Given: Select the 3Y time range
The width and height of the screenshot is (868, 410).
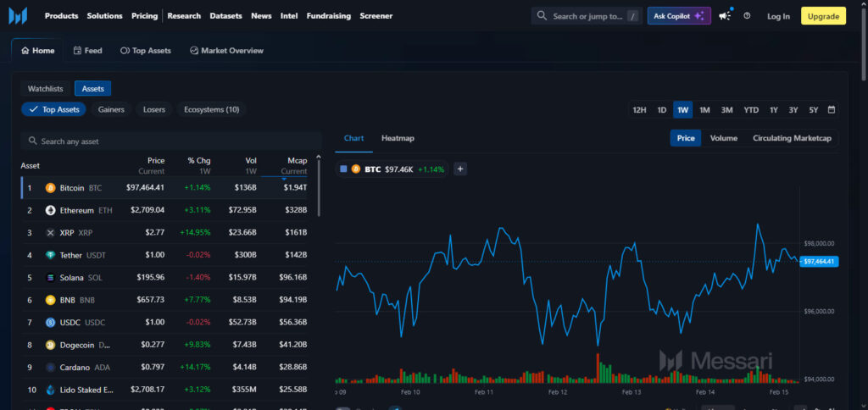Looking at the screenshot, I should pyautogui.click(x=793, y=109).
